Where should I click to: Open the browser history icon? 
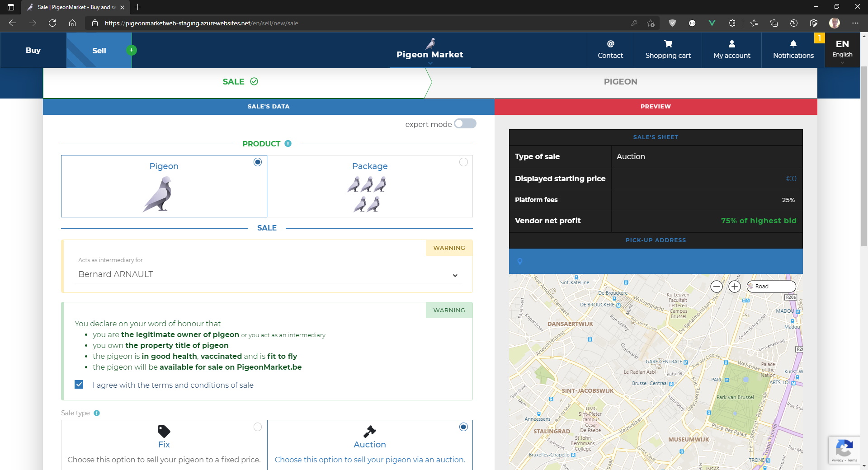794,23
